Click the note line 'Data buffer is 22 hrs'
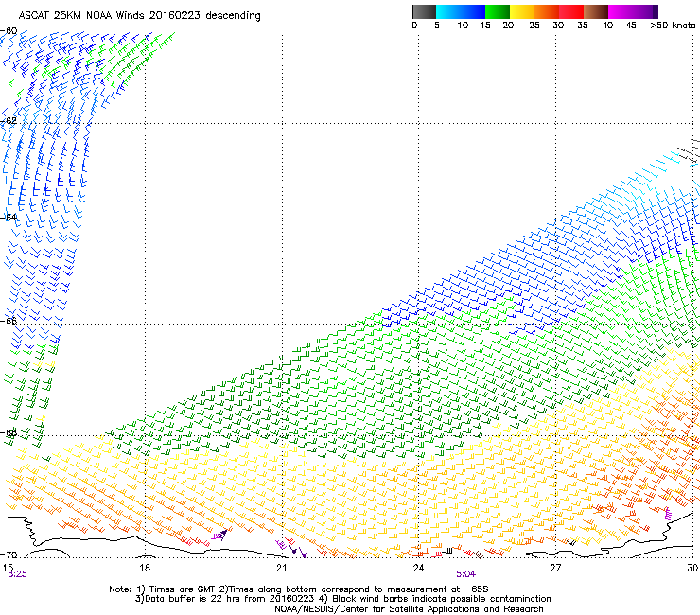The image size is (700, 615). tap(342, 599)
